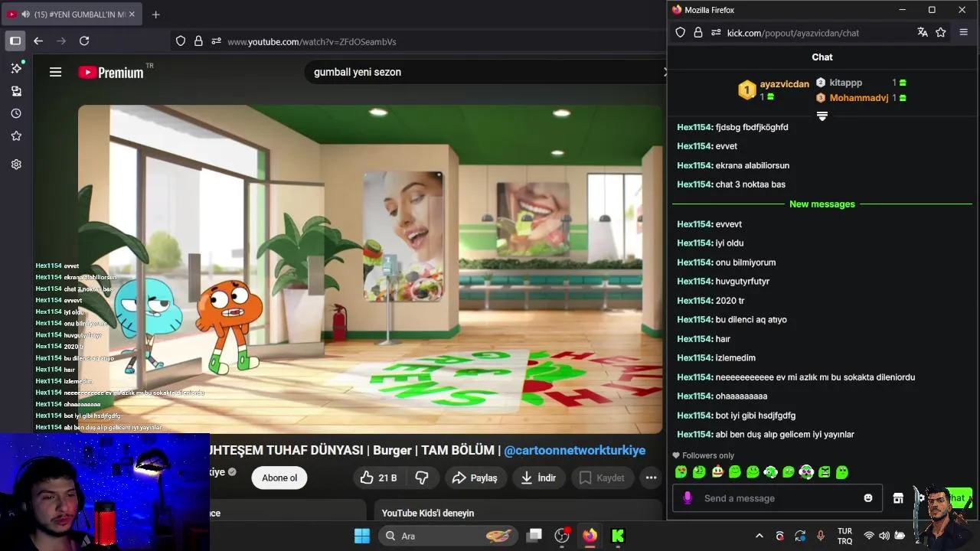This screenshot has height=551, width=980.
Task: Insert the clown-face Kick emote
Action: 717,472
